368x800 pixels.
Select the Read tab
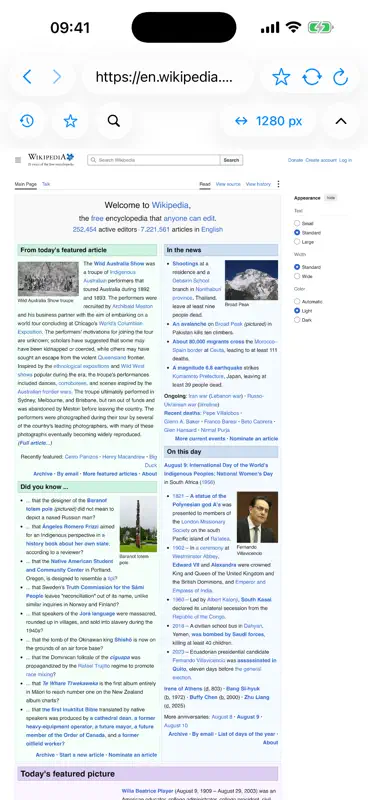[x=205, y=184]
